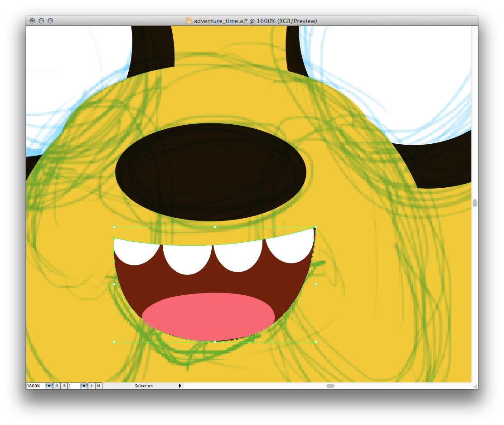Open the 1600% zoom level dropdown
The image size is (504, 425).
(49, 386)
